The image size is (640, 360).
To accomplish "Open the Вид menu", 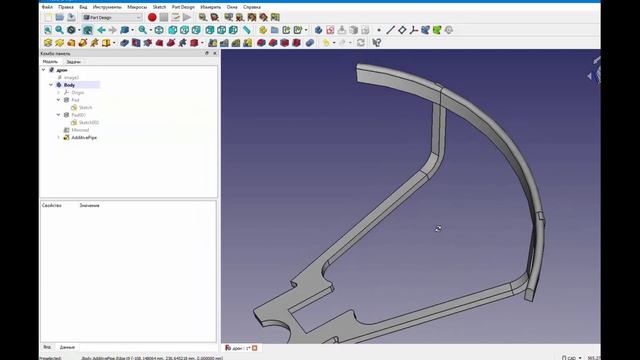I will coord(83,7).
